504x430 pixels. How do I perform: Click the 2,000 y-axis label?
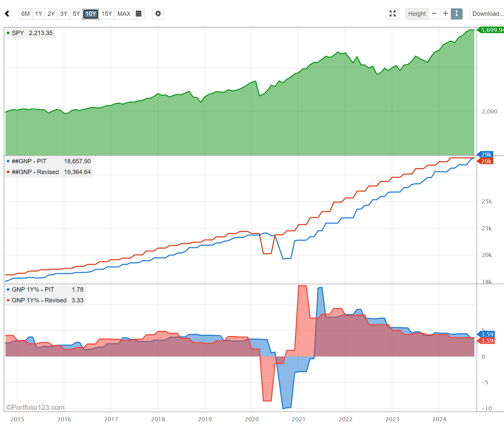click(490, 111)
